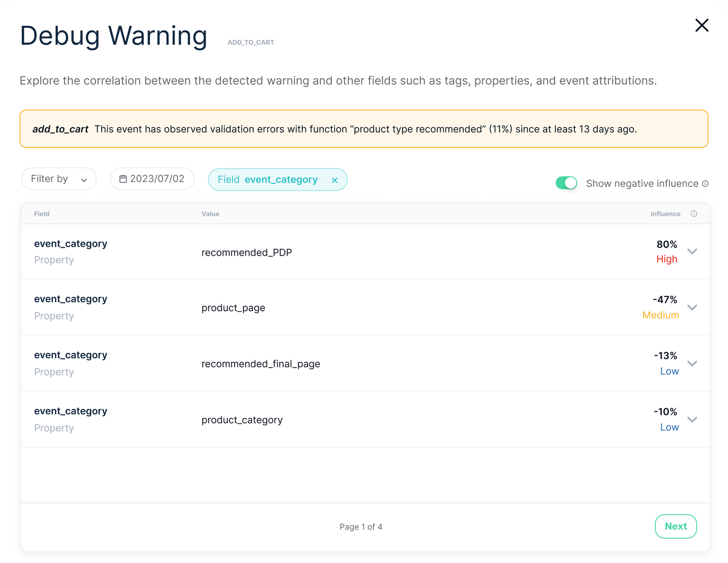Click the -47% Medium influence value
The height and width of the screenshot is (563, 728).
click(x=661, y=307)
